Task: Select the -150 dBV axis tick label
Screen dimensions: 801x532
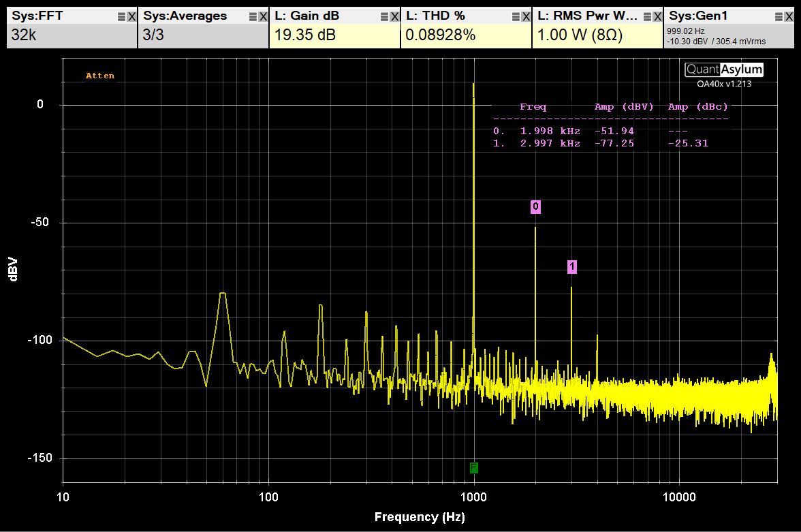Action: pyautogui.click(x=40, y=458)
